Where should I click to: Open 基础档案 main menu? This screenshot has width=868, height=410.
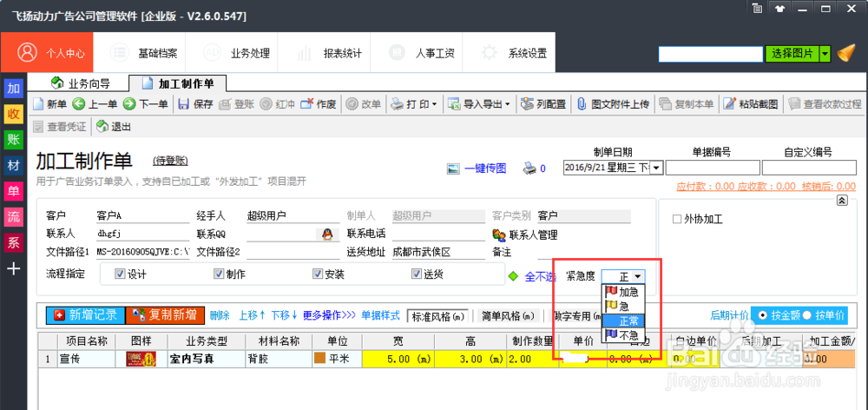tap(140, 53)
